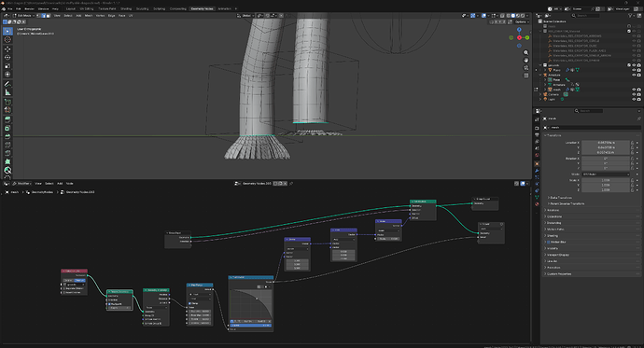The width and height of the screenshot is (644, 348).
Task: Enable face select mode
Action: point(48,16)
